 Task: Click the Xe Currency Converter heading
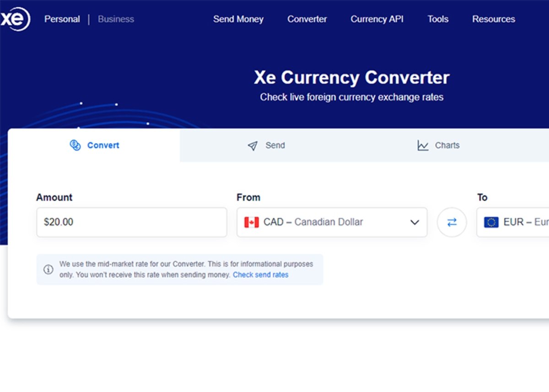tap(352, 77)
